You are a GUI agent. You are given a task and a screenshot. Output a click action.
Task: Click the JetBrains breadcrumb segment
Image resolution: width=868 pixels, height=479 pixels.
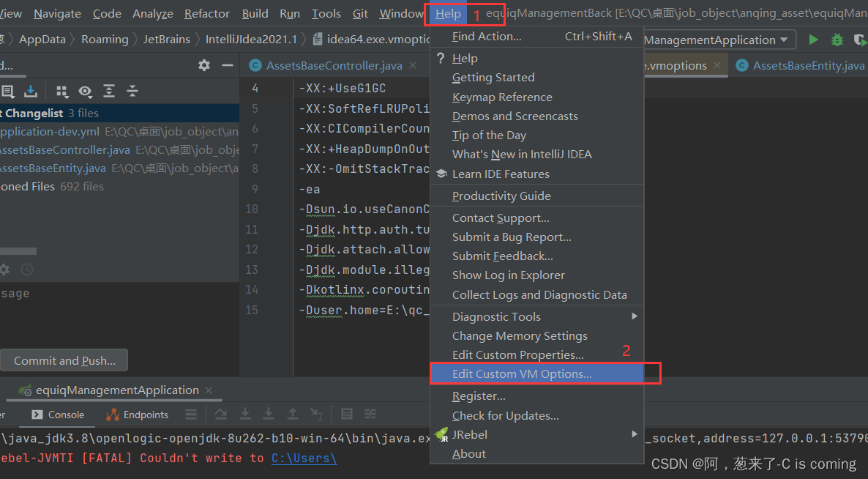tap(167, 40)
